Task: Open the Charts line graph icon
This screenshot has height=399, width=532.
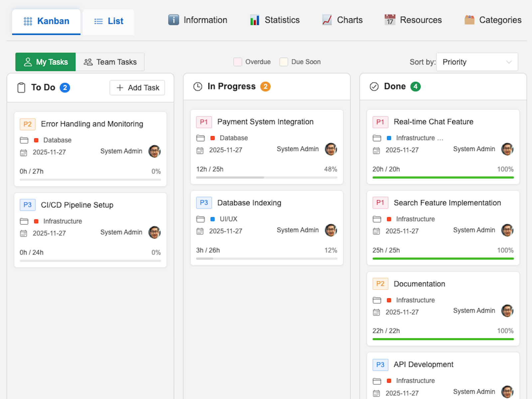Action: pyautogui.click(x=327, y=20)
